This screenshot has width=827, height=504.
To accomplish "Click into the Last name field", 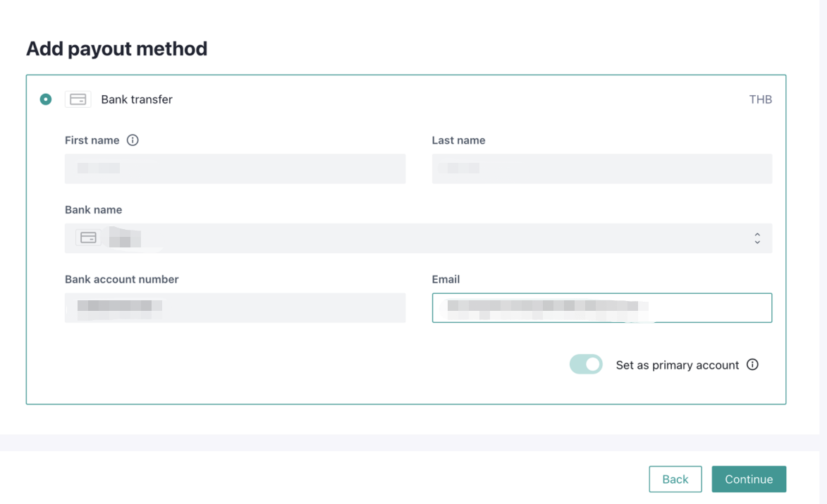I will tap(601, 169).
